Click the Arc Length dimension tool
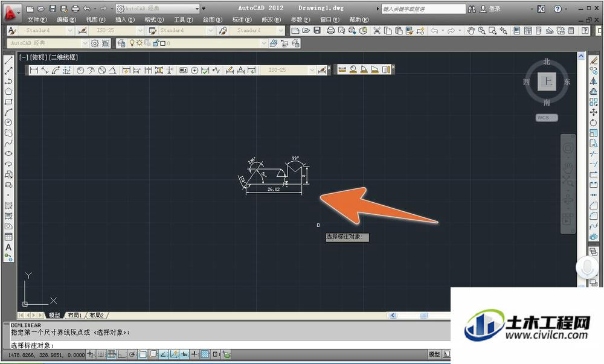Image resolution: width=604 pixels, height=364 pixels. click(x=56, y=70)
